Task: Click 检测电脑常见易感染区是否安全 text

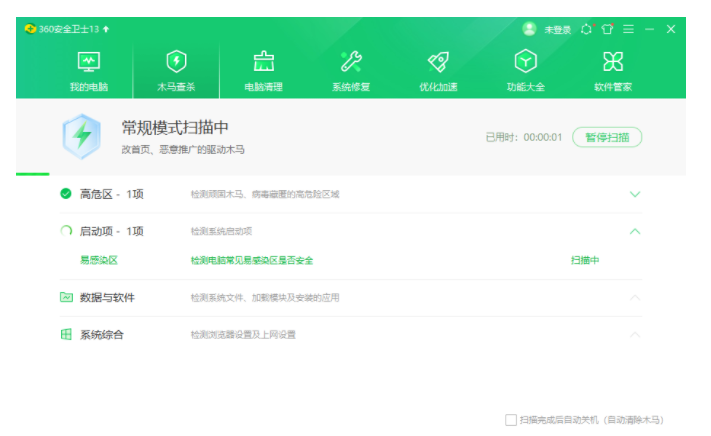Action: [252, 261]
